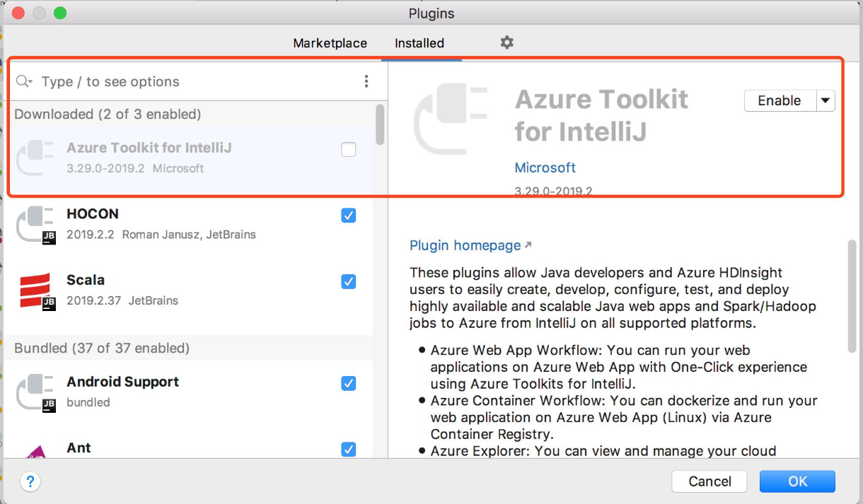Image resolution: width=863 pixels, height=504 pixels.
Task: Open the dropdown arrow next to Enable
Action: (x=825, y=100)
